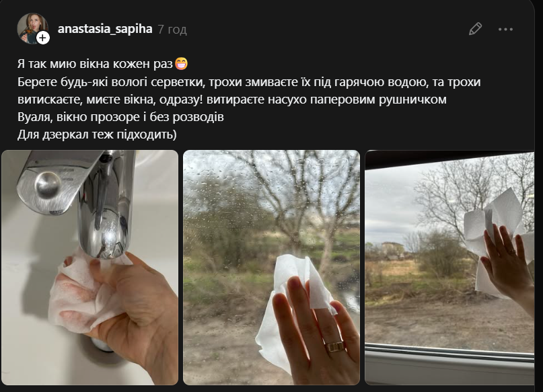Click the line 'Я так мию вікна кожен раз'

95,64
